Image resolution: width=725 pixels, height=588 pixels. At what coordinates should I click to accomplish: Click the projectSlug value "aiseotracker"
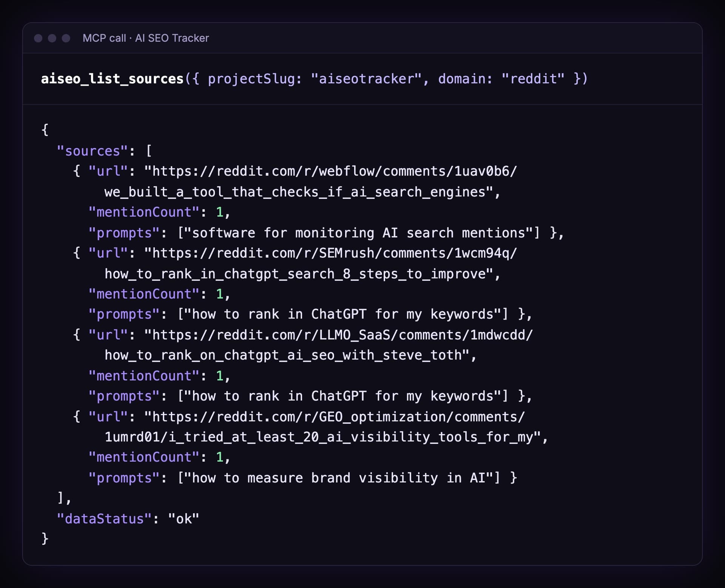click(366, 79)
